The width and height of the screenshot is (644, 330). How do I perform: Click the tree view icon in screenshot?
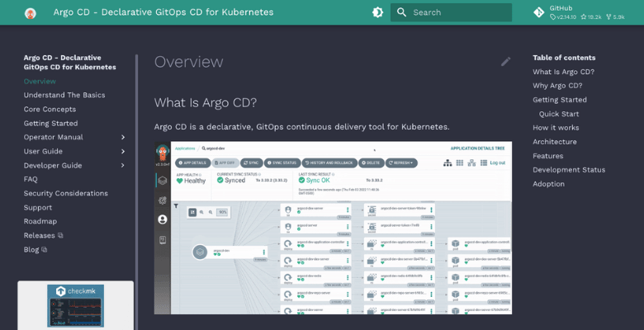(x=447, y=163)
